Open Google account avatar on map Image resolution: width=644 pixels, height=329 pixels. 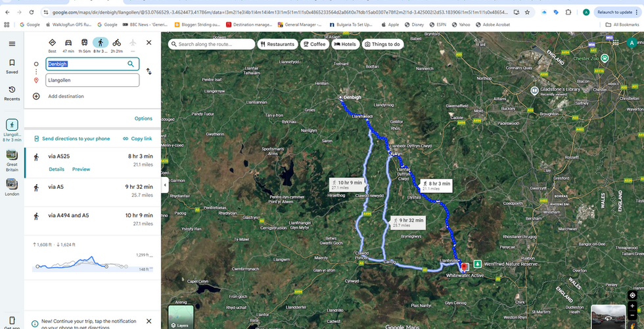(632, 43)
